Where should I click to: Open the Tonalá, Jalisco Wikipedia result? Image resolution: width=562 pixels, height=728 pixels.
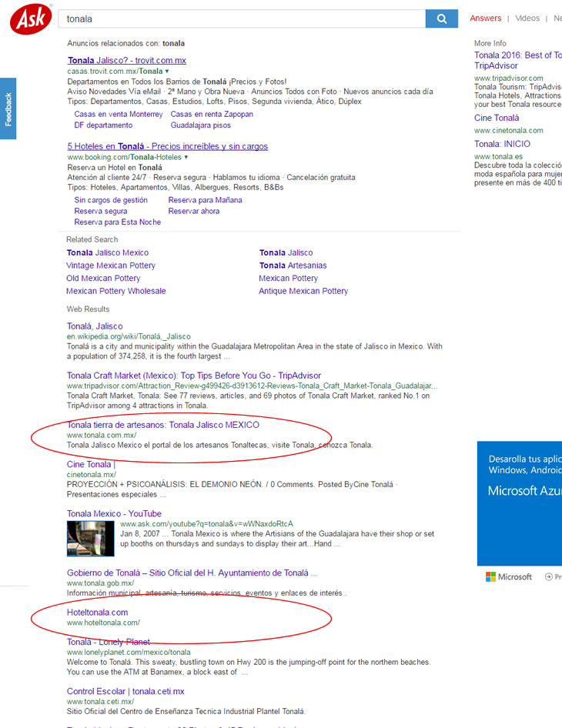(x=95, y=326)
